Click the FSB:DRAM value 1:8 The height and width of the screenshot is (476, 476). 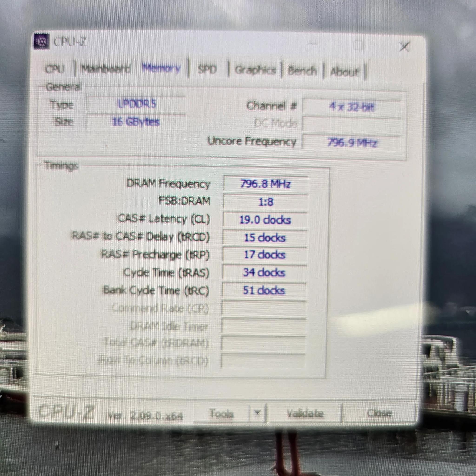tap(266, 202)
